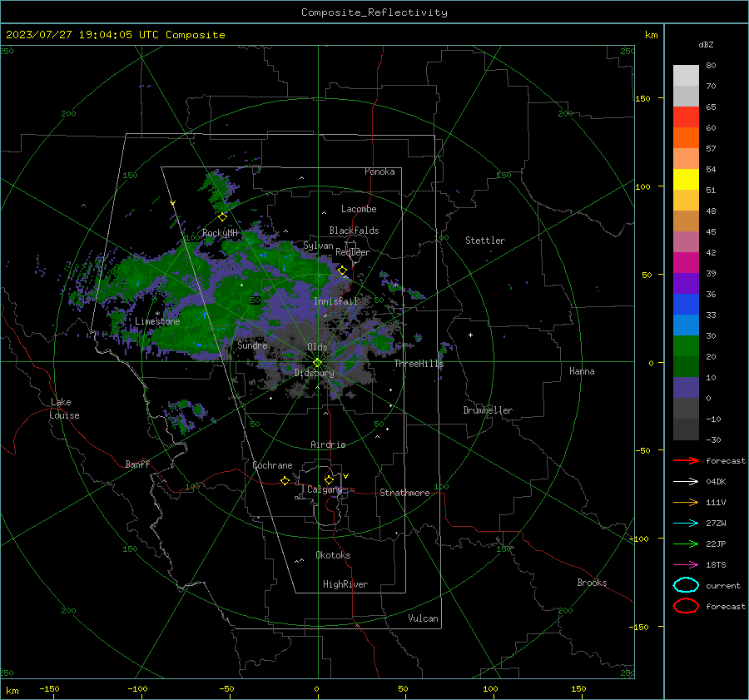Screen dimensions: 749x700
Task: Click the Lacombe city label
Action: (359, 209)
